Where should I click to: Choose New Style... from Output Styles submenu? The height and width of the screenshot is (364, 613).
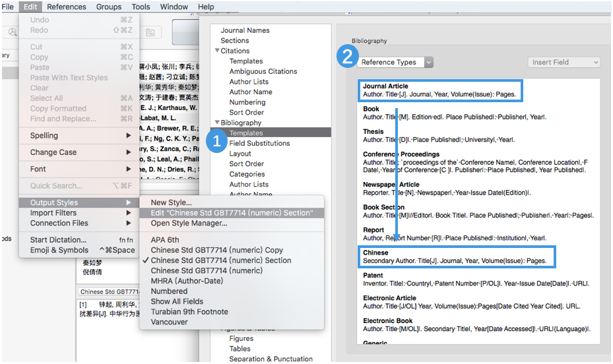click(x=171, y=202)
